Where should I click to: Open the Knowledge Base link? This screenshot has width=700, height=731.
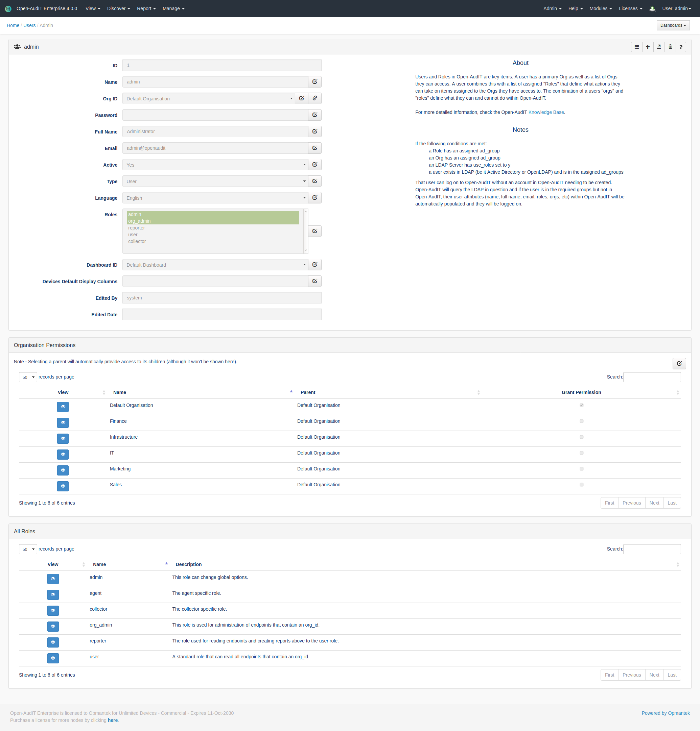point(546,112)
